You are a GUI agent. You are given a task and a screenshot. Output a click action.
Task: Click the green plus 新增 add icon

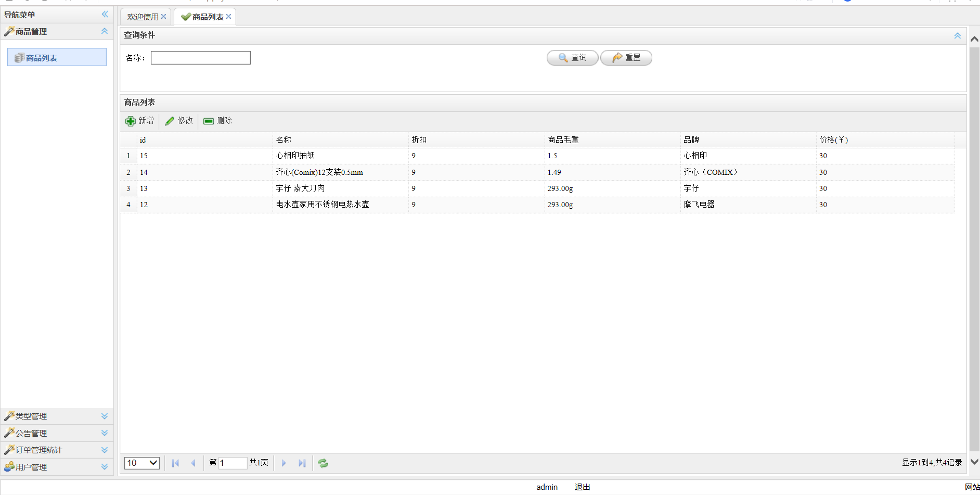coord(131,121)
